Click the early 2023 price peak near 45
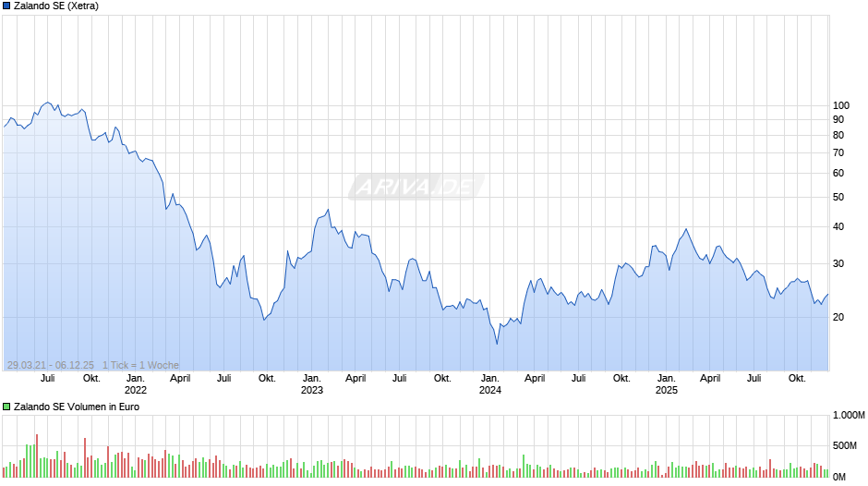868x486 pixels. pos(328,210)
